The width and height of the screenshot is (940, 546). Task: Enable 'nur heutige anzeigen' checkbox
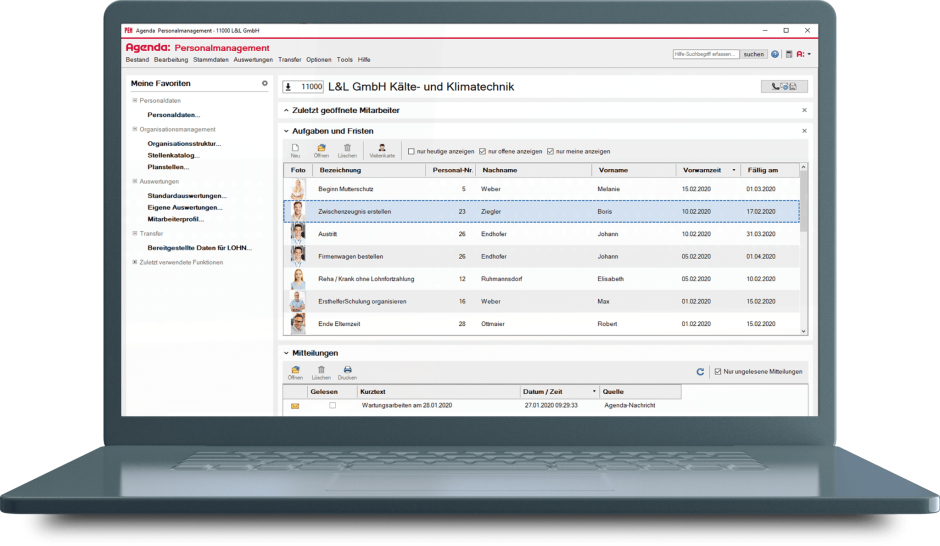411,151
